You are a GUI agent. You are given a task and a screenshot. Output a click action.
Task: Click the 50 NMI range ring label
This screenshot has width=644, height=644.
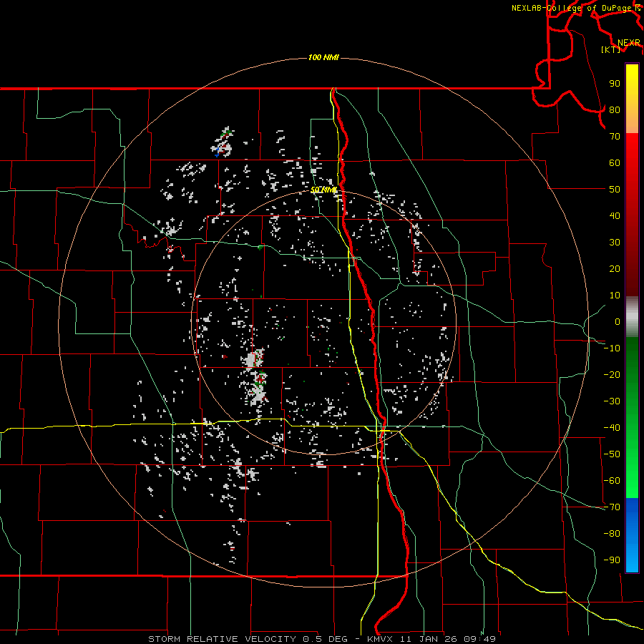pyautogui.click(x=323, y=190)
